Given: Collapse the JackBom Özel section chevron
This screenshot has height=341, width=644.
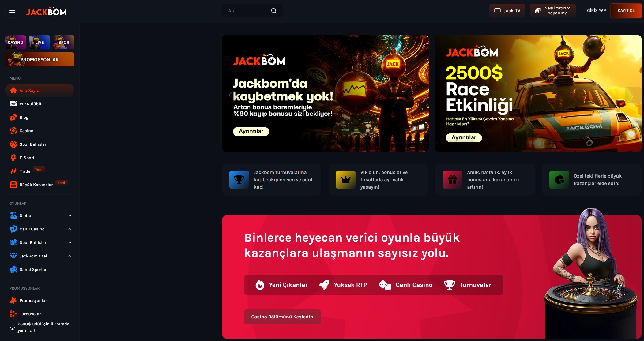Looking at the screenshot, I should point(70,256).
